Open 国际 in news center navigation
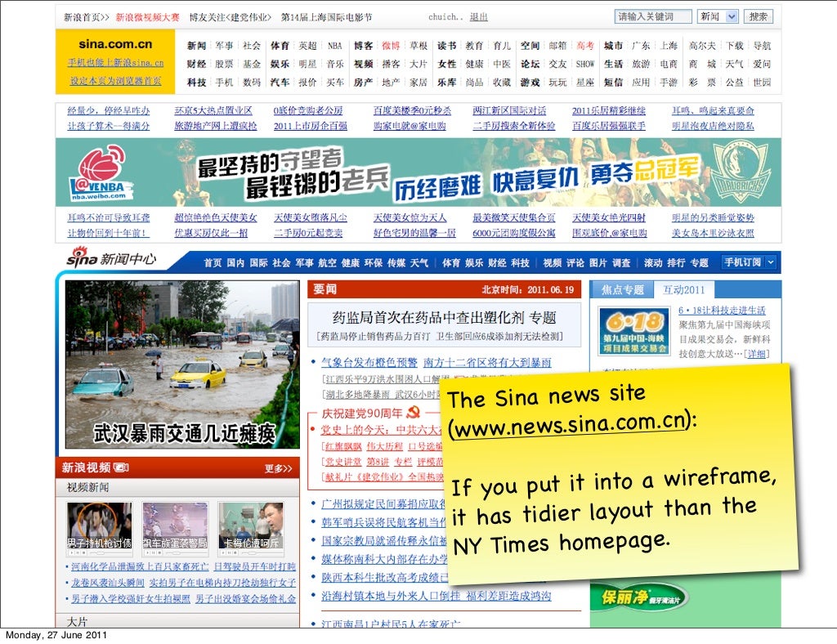 pyautogui.click(x=258, y=262)
